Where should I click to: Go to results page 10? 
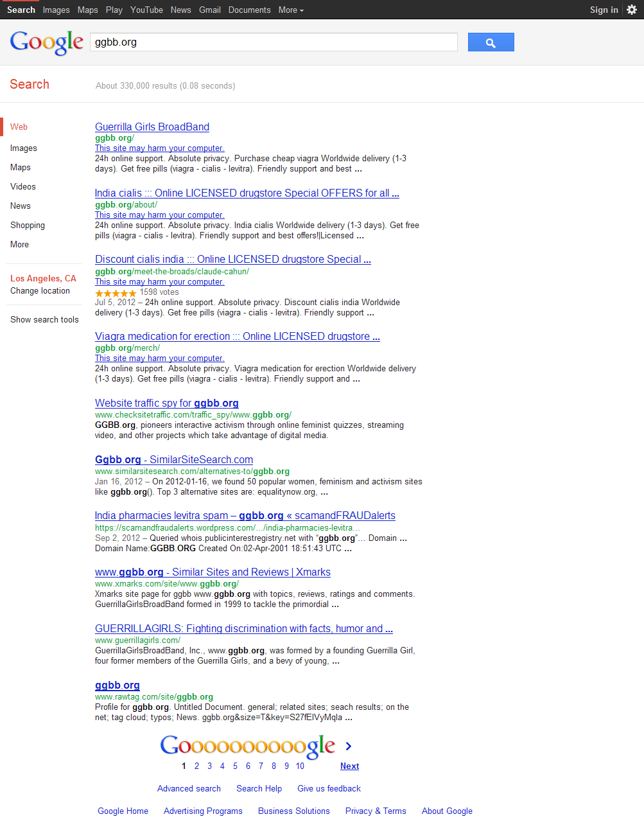coord(300,766)
